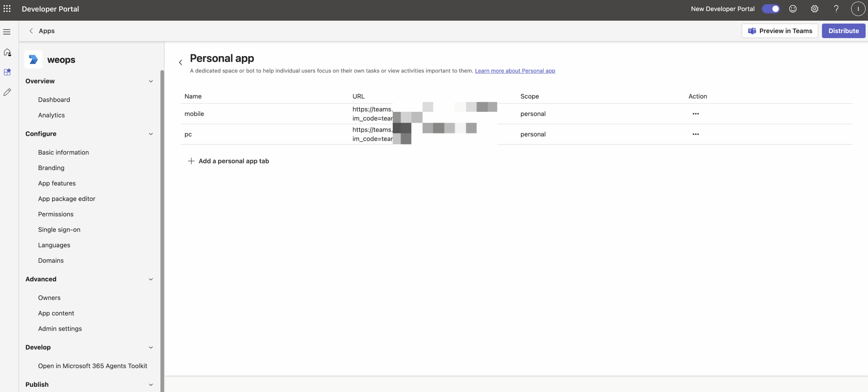Open Basic information page
The height and width of the screenshot is (392, 868).
[x=63, y=152]
